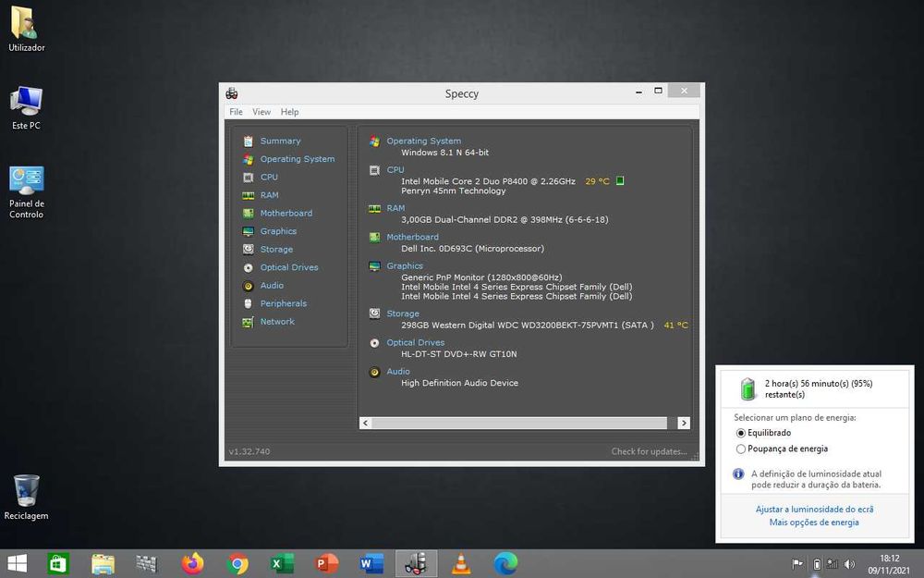Screen dimensions: 924x578
Task: Click the Windows Start button
Action: coord(17,564)
